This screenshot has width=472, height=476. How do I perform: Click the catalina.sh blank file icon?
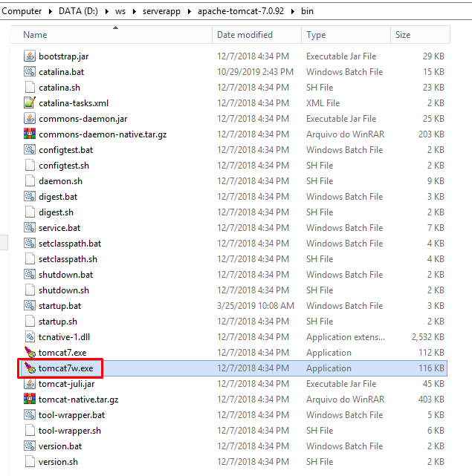tap(30, 88)
